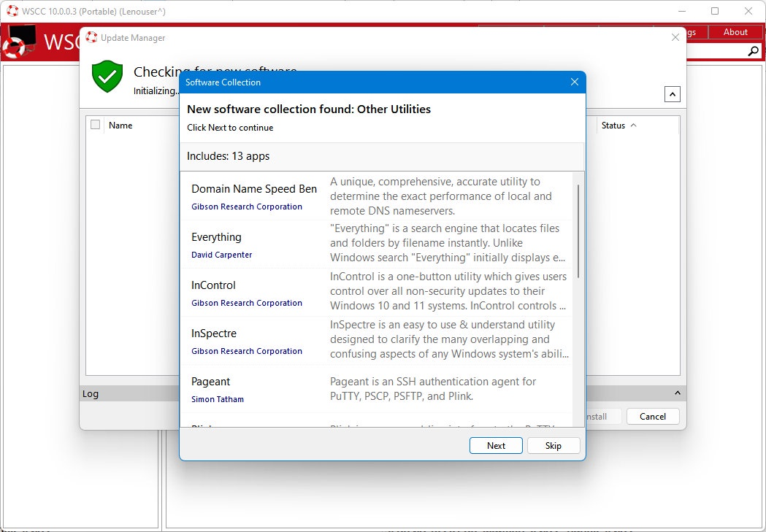
Task: Open the About tab in WSCC
Action: coord(735,31)
